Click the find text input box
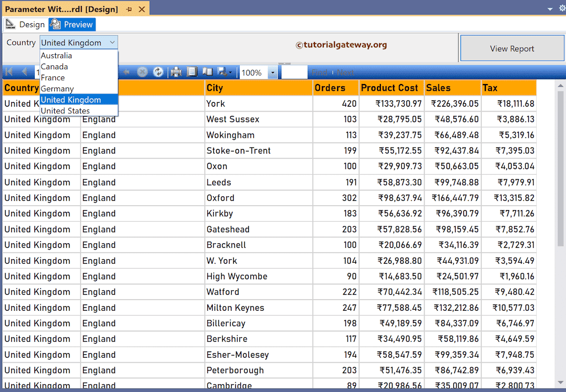Screen dimensions: 566x392 294,72
